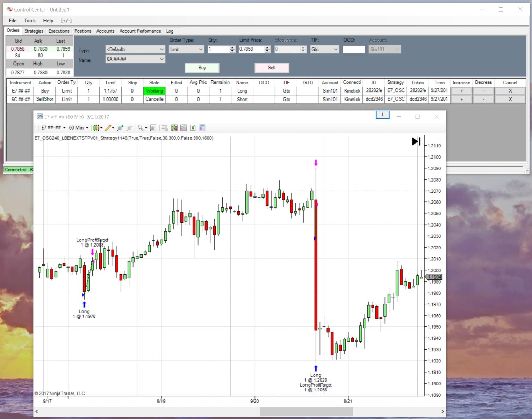
Task: Click the Bid price 0.7858 cell
Action: coord(18,49)
